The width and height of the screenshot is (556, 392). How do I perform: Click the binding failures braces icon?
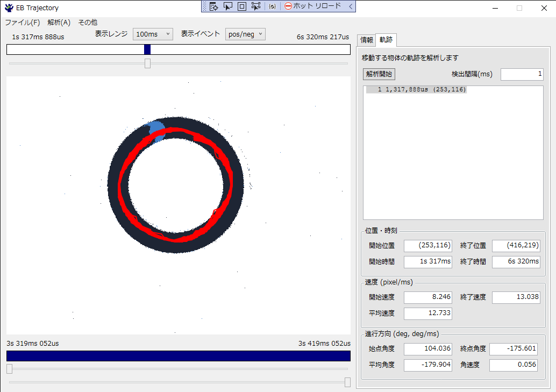pos(272,6)
